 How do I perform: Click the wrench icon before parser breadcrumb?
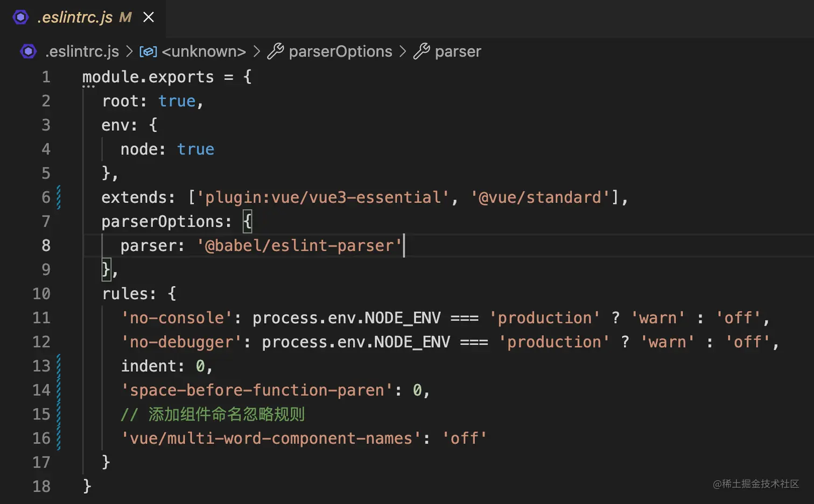coord(421,52)
